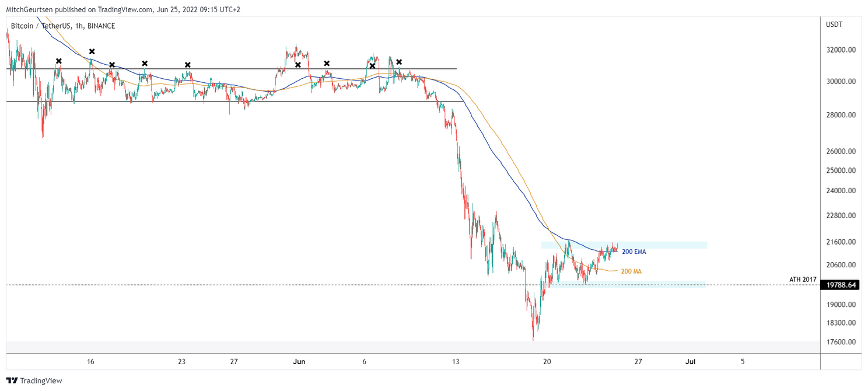Screen dimensions: 868x391
Task: Click the 18300.00 price axis label
Action: click(x=841, y=323)
